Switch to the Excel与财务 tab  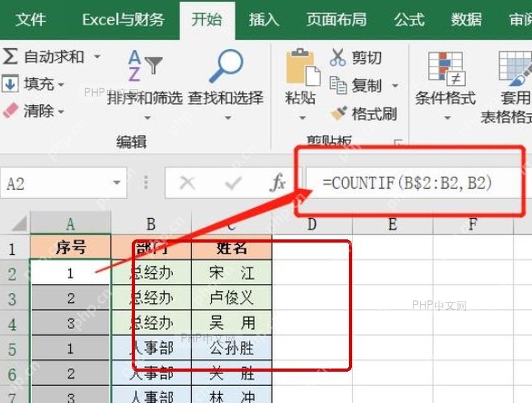(x=123, y=19)
